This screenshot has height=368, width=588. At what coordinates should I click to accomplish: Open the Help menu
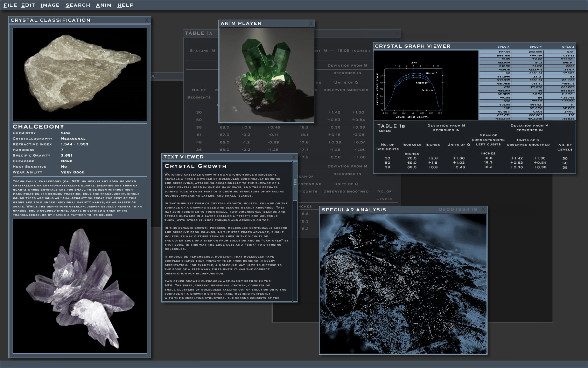point(125,5)
